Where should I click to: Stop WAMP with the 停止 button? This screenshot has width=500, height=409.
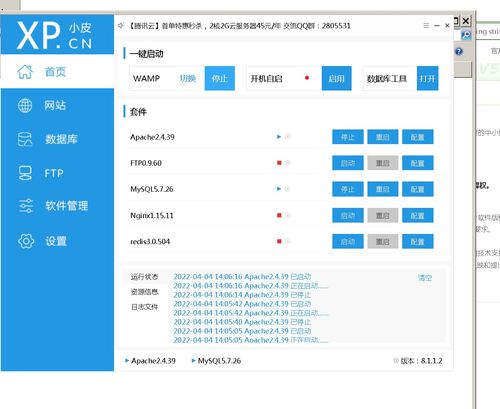(x=220, y=78)
